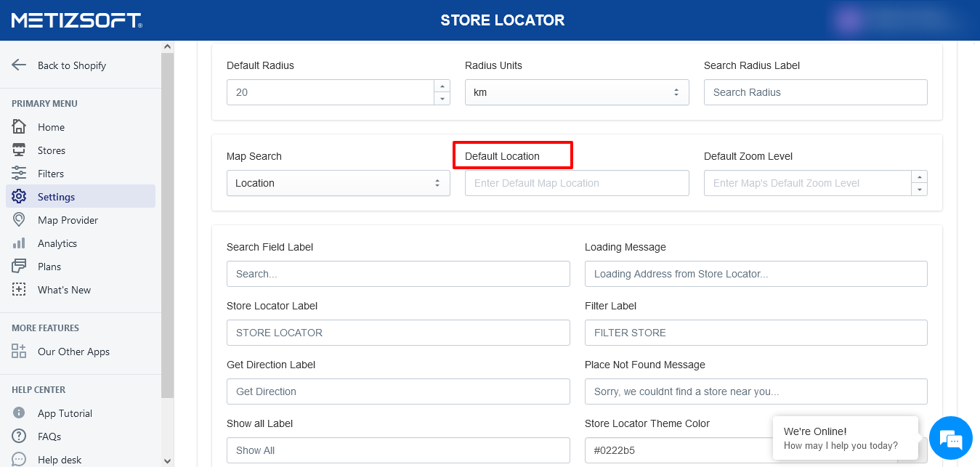Click the Home icon in sidebar

19,127
